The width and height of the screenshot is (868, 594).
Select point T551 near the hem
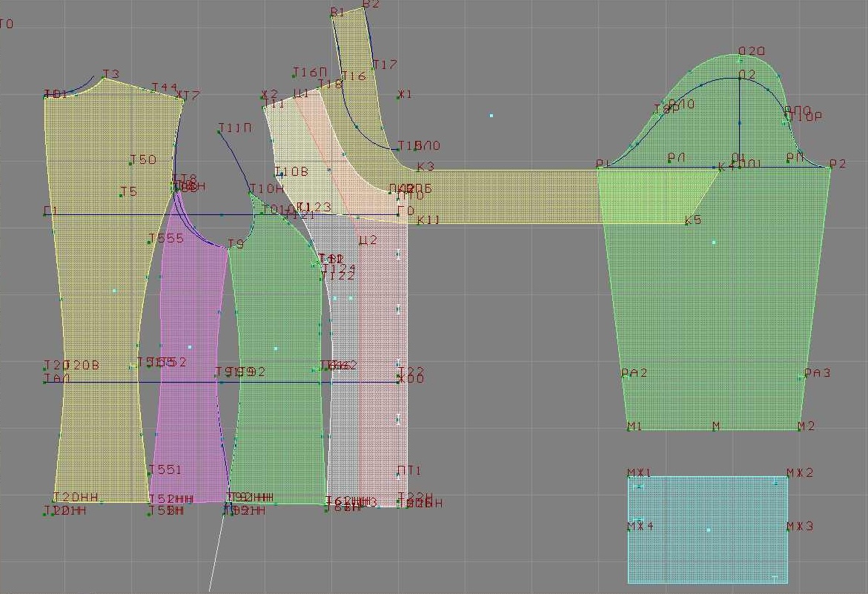150,472
